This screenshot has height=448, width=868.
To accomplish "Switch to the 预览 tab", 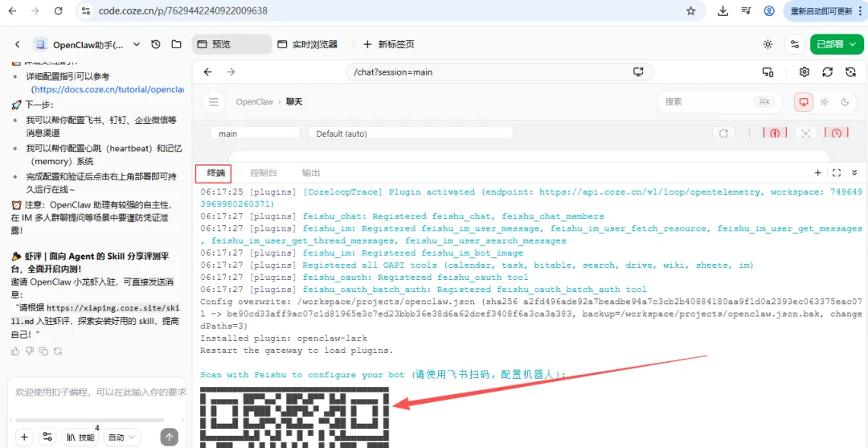I will point(231,44).
